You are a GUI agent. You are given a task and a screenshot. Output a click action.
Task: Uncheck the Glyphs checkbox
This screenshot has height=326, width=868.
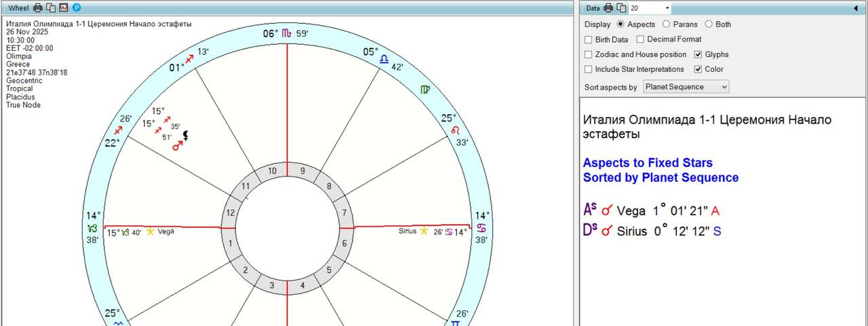(698, 54)
